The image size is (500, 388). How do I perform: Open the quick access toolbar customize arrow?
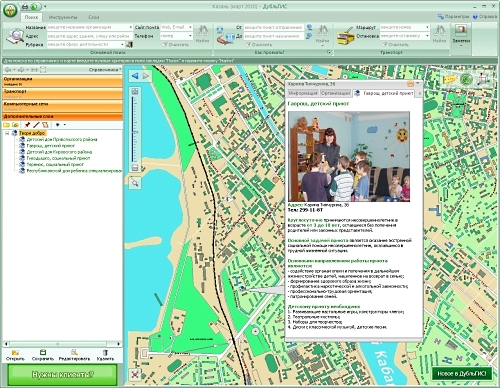tap(45, 7)
